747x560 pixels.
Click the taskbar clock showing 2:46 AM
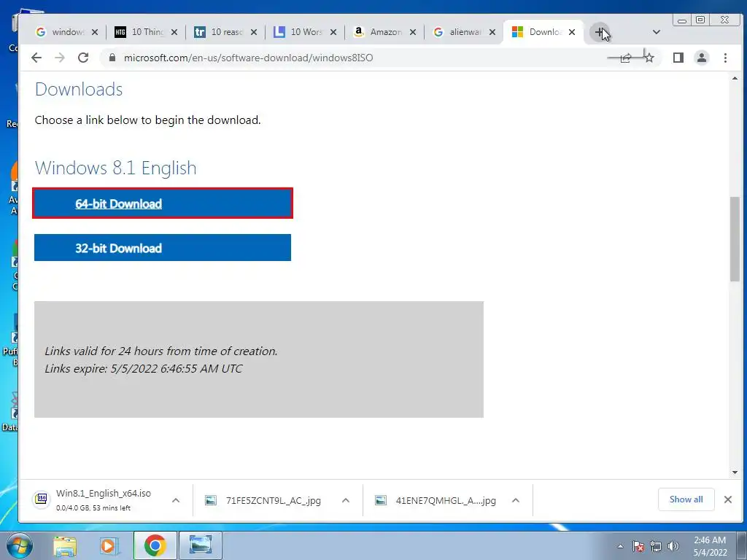pyautogui.click(x=710, y=546)
